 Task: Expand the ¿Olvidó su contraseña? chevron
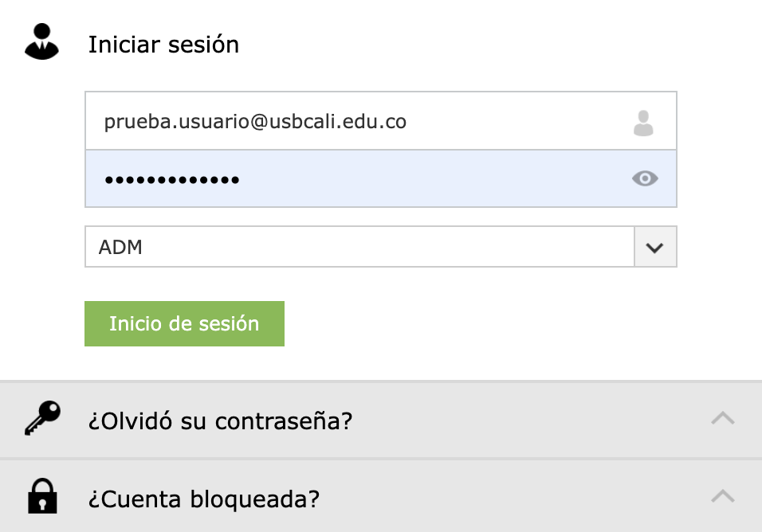(722, 418)
